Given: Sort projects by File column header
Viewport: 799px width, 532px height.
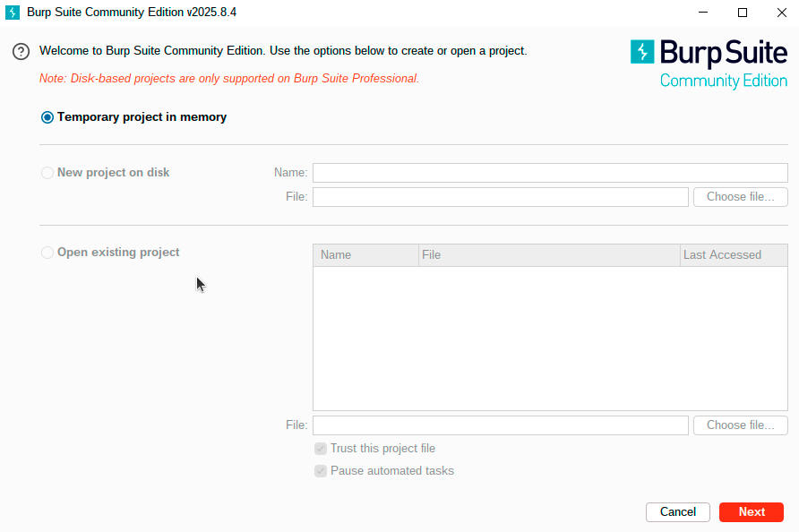Looking at the screenshot, I should click(549, 255).
